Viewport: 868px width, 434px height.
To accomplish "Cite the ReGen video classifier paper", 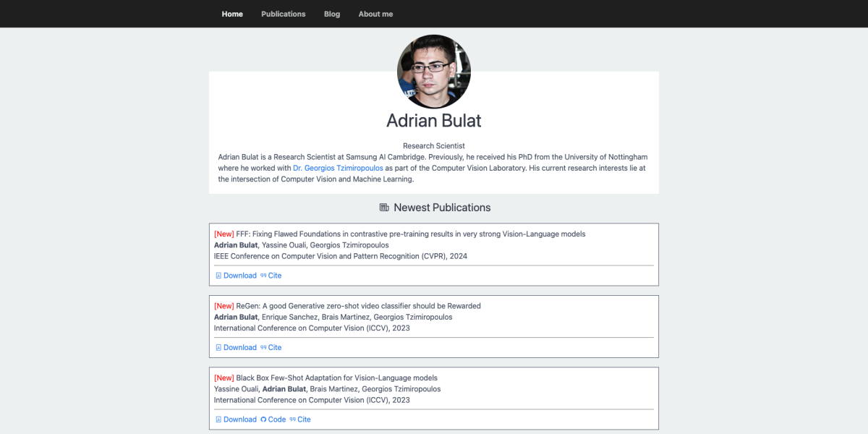I will click(x=275, y=348).
